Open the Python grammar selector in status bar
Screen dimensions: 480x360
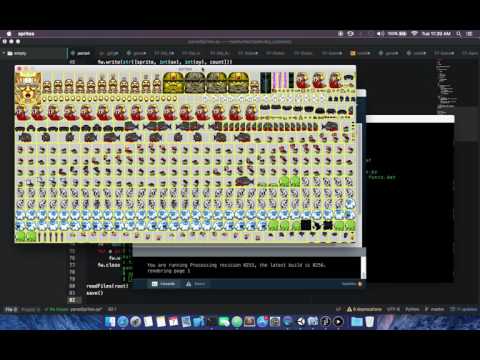click(x=412, y=309)
